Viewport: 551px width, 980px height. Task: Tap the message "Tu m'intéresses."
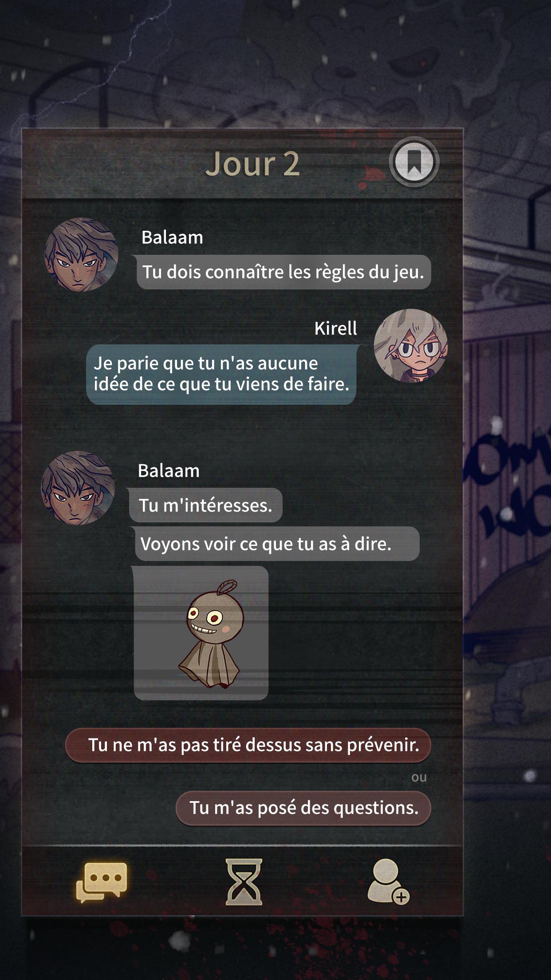click(x=205, y=505)
